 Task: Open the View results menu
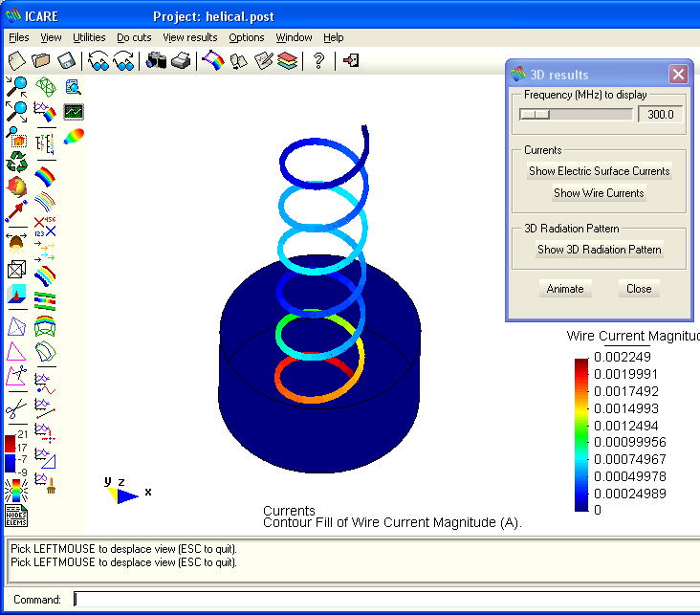[190, 37]
